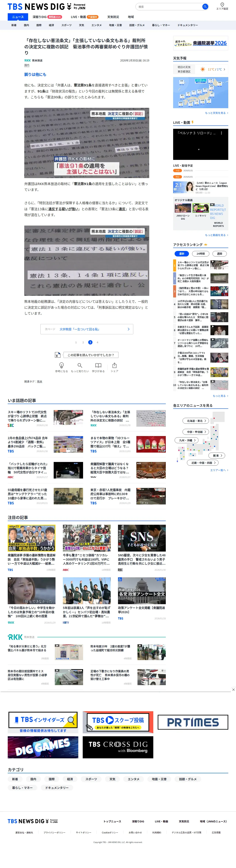Image resolution: width=236 pixels, height=868 pixels.
Task: Select the 最新 ranking filter
Action: (181, 254)
